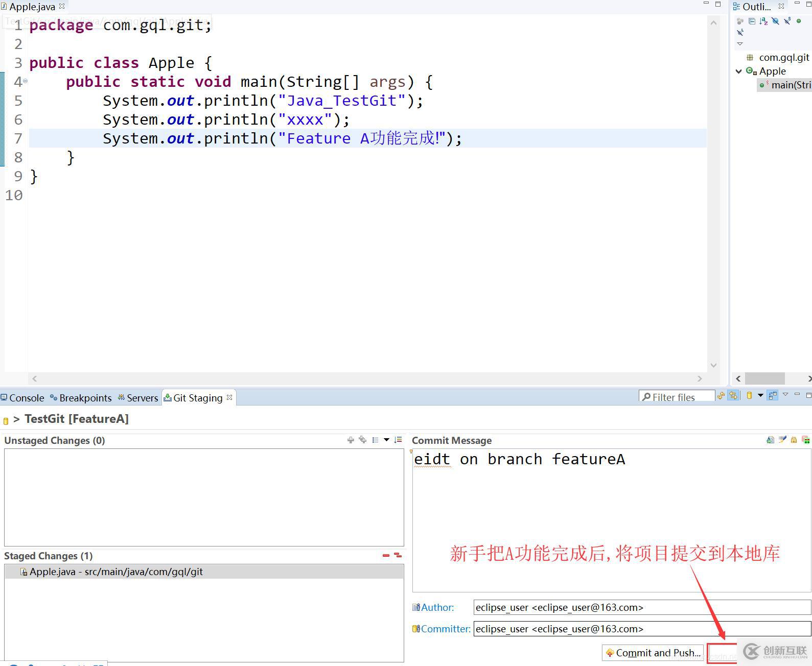The image size is (812, 666).
Task: Click the repository icon beside TestGit
Action: click(6, 421)
